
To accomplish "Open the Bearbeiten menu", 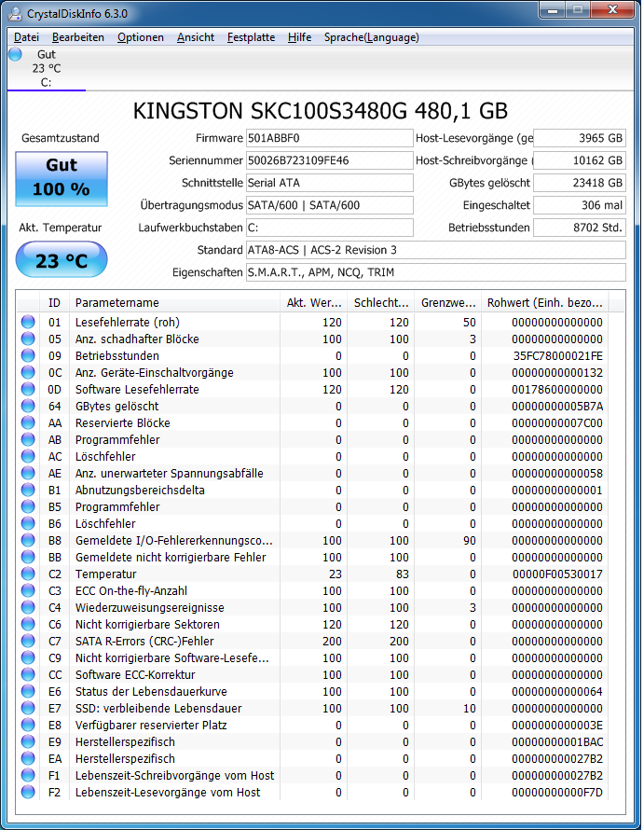I will tap(77, 37).
